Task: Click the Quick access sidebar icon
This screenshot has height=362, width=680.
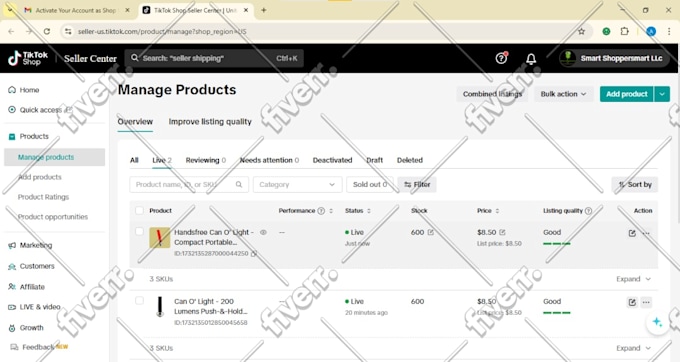Action: point(12,110)
